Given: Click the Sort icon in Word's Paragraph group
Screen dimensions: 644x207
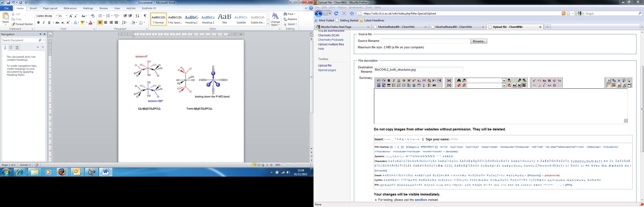Looking at the screenshot, I should tap(137, 16).
